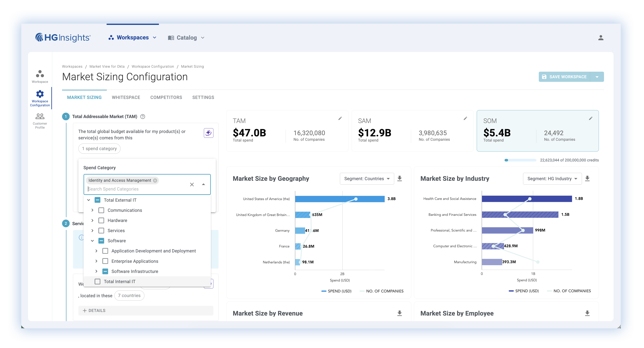Click the AI sparkle suggestion icon
Screen dimensions: 644x348
(208, 133)
